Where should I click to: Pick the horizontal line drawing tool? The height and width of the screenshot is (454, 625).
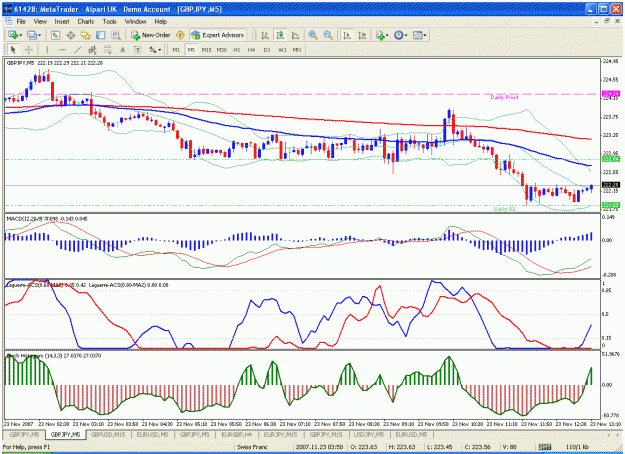(x=62, y=50)
